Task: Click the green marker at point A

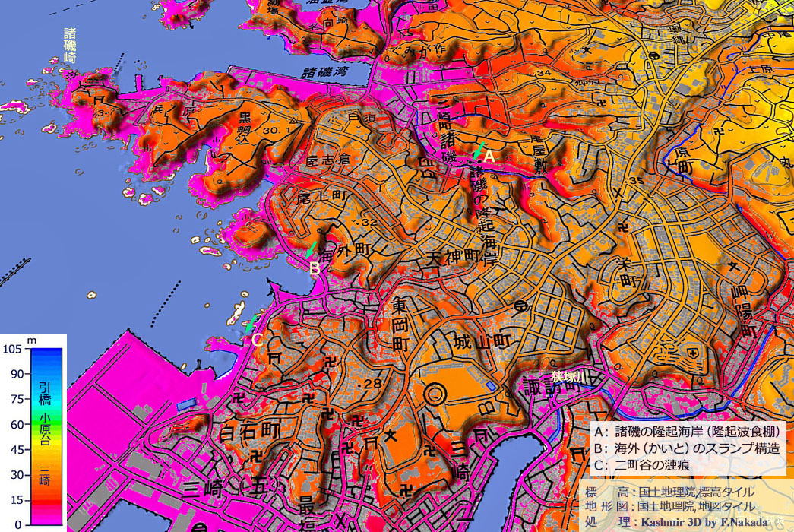Action: coord(478,150)
